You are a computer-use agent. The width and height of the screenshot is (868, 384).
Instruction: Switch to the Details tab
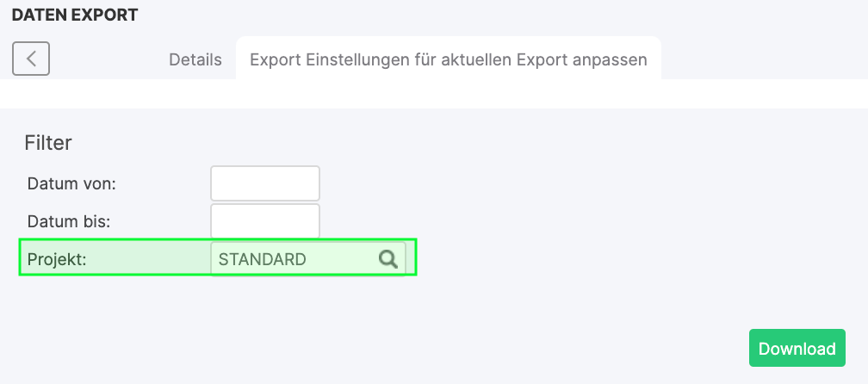point(195,60)
